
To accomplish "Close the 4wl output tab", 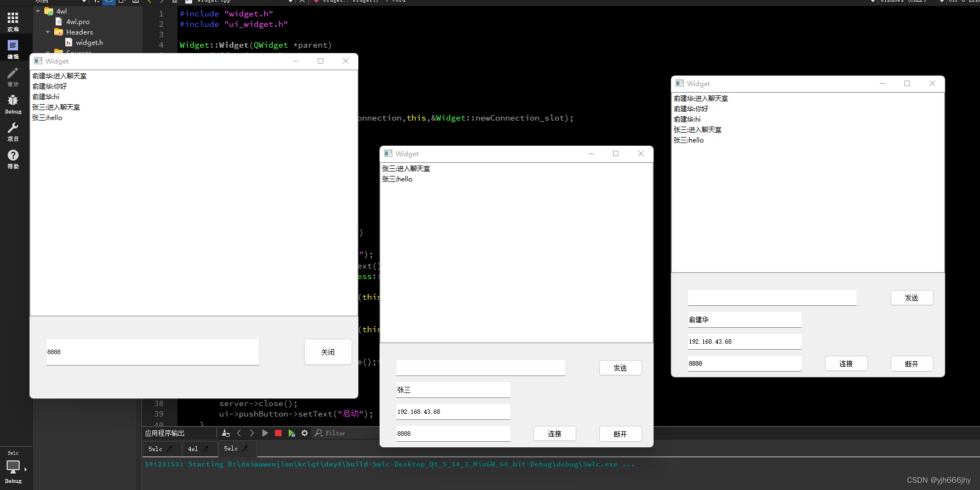I will [206, 449].
